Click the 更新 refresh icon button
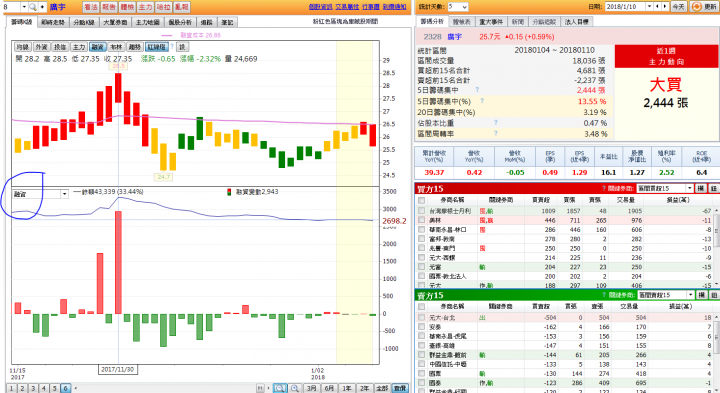The height and width of the screenshot is (393, 720). (x=703, y=6)
